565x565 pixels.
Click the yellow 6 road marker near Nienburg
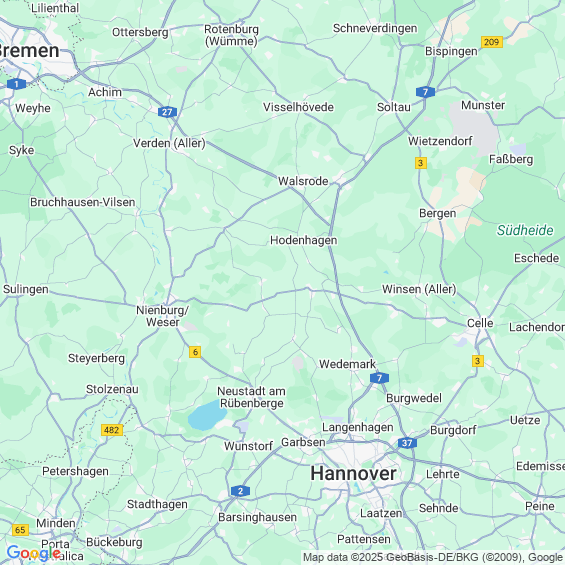[x=195, y=352]
